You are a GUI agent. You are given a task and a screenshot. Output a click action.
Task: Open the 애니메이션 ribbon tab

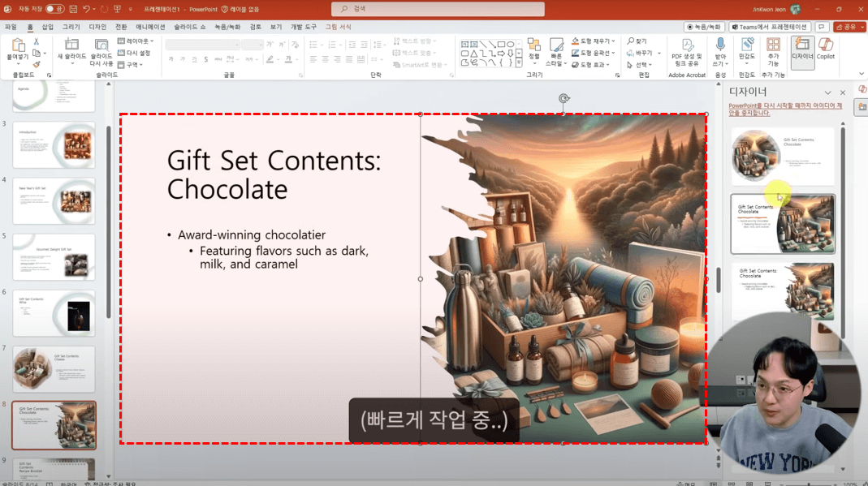[x=150, y=27]
